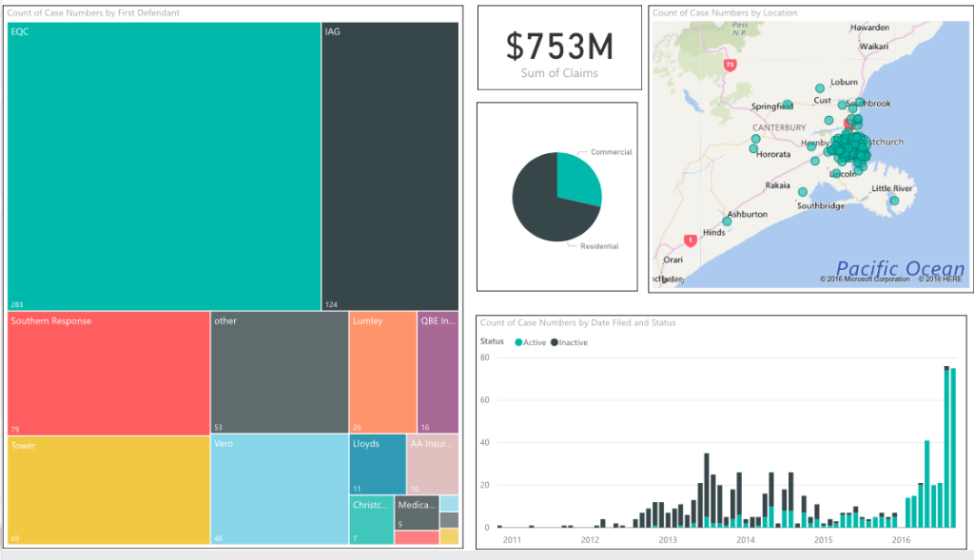Click the IAG treemap tile
974x560 pixels.
[x=390, y=166]
